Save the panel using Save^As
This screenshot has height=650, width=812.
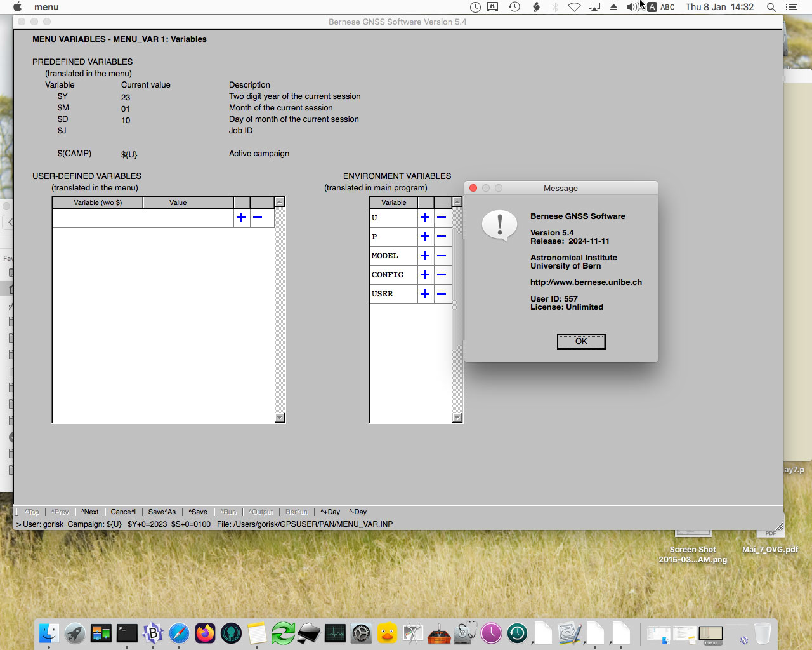pos(162,512)
